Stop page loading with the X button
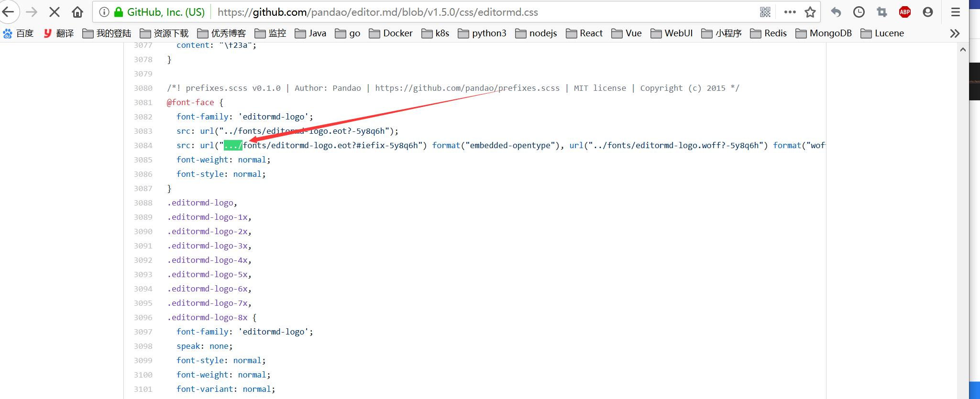This screenshot has width=980, height=399. click(x=55, y=12)
